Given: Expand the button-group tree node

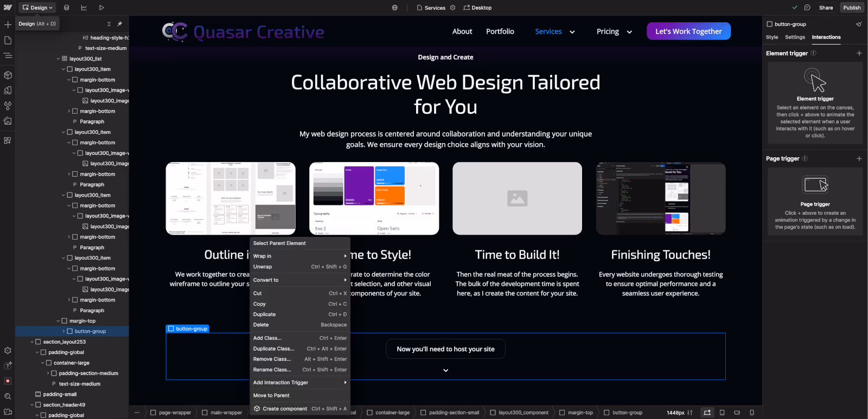Looking at the screenshot, I should [x=63, y=331].
